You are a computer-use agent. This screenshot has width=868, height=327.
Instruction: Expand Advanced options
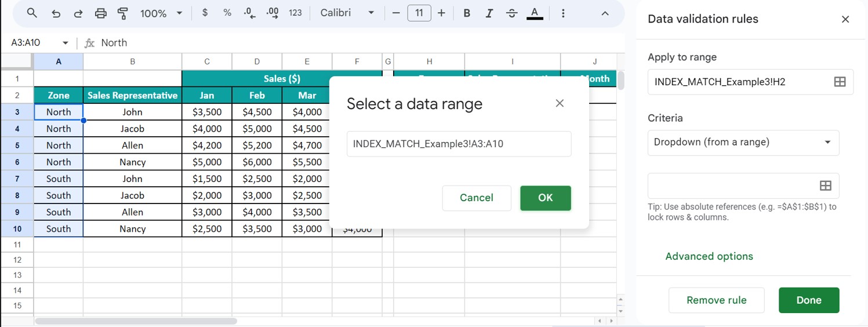pyautogui.click(x=709, y=256)
